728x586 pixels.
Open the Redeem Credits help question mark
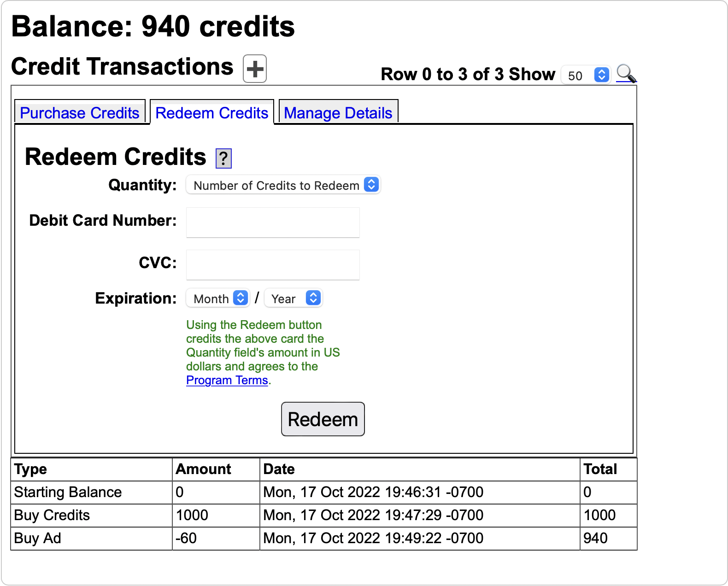[x=223, y=158]
